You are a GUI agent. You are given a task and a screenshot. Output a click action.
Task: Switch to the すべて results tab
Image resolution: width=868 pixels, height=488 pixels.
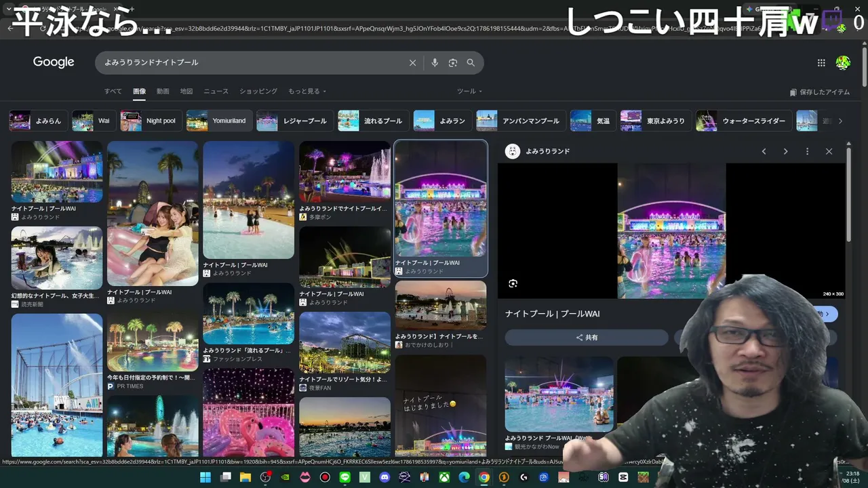(x=113, y=91)
